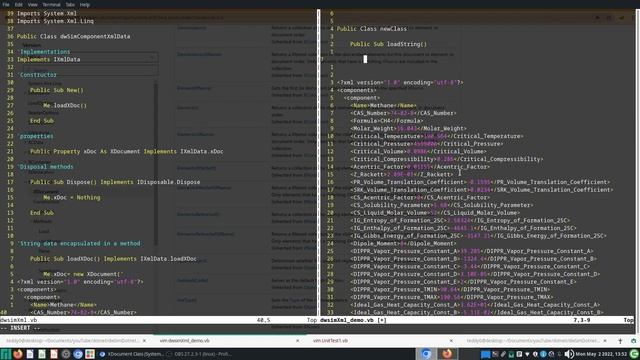Switch to the vim dwsimXml_demo.vb tab
The image size is (640, 360).
coord(184,340)
